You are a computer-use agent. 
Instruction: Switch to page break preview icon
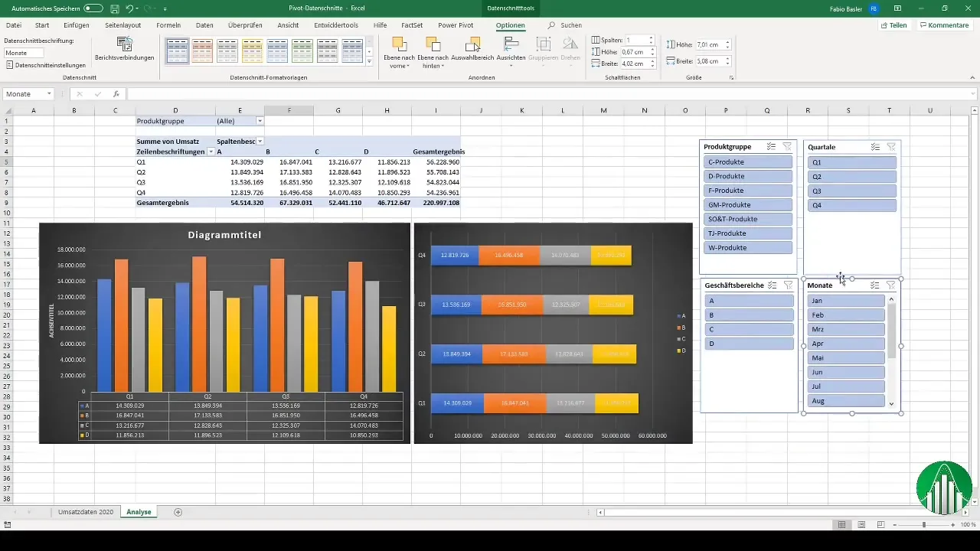pos(880,525)
